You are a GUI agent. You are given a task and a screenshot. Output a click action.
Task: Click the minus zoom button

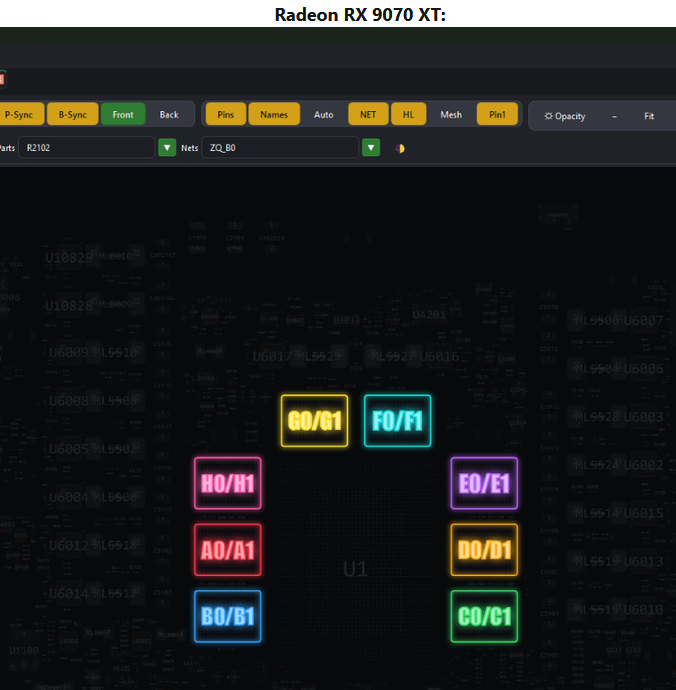[614, 116]
